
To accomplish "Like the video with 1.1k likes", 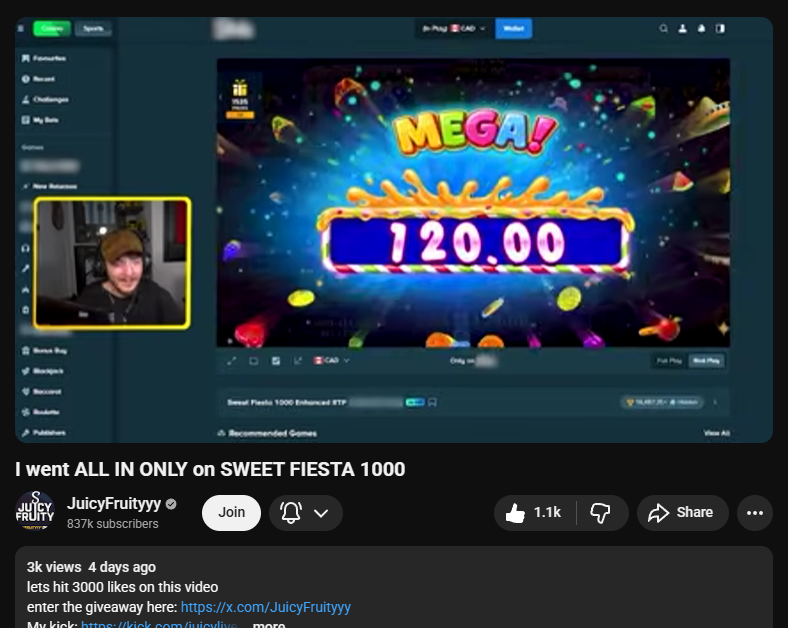I will click(535, 512).
